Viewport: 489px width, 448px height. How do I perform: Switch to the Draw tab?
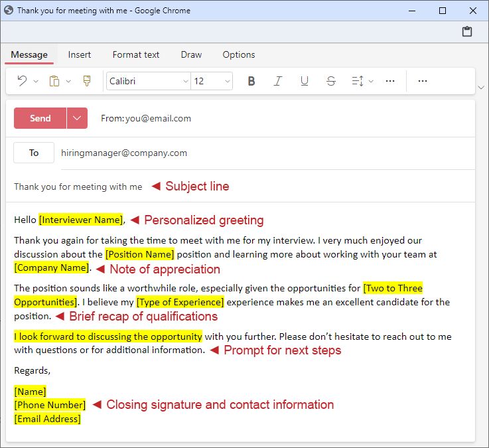191,55
